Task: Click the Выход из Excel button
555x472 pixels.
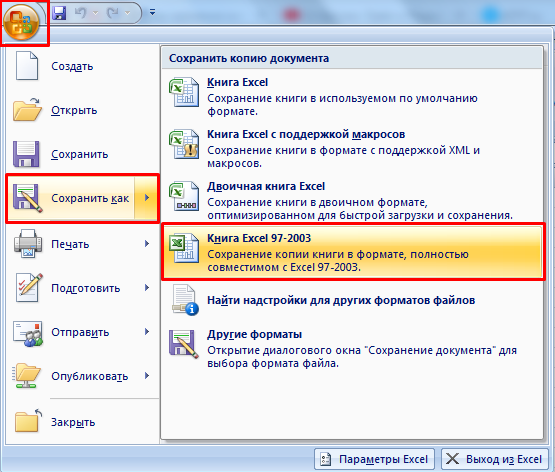Action: coord(494,459)
